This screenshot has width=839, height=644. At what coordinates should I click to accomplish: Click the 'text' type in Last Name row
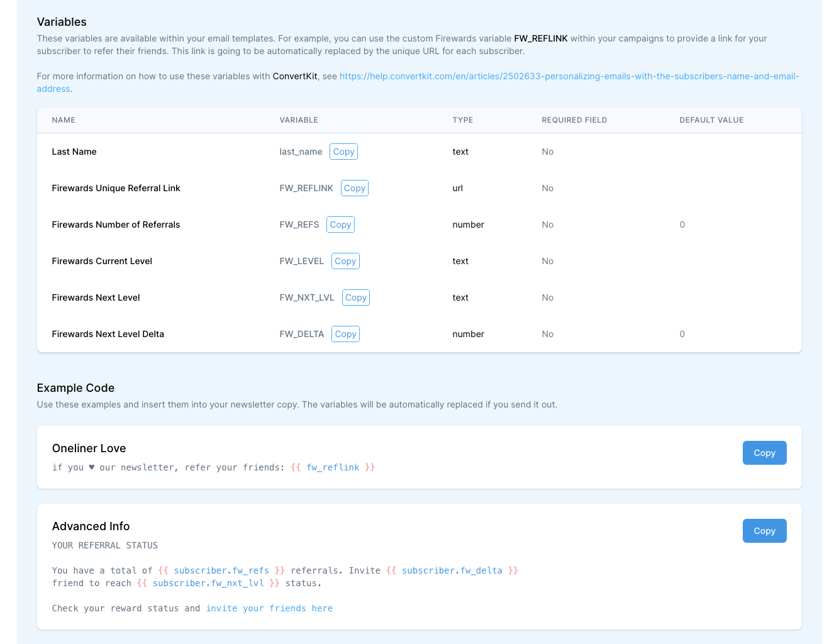[x=460, y=152]
